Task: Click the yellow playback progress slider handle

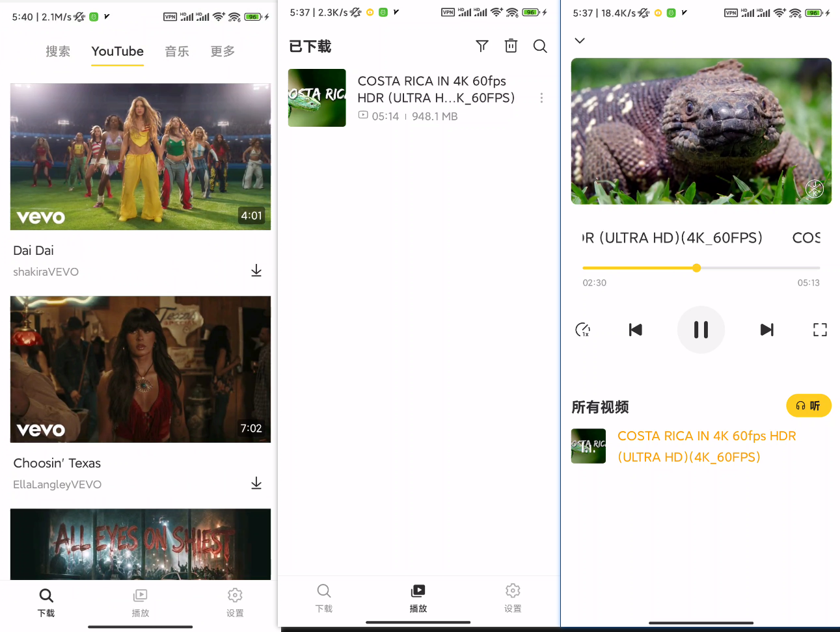Action: pyautogui.click(x=696, y=268)
